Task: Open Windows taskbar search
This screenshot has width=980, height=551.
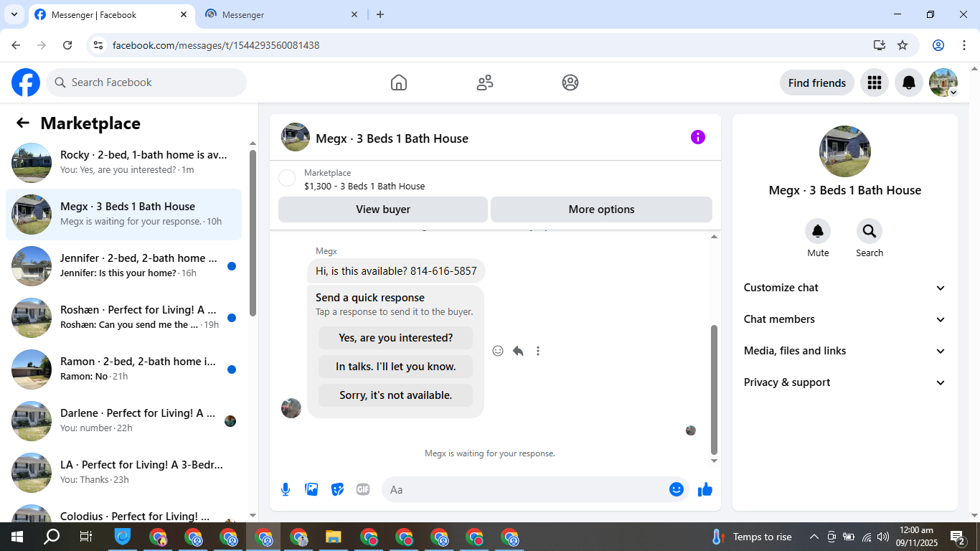Action: 52,537
